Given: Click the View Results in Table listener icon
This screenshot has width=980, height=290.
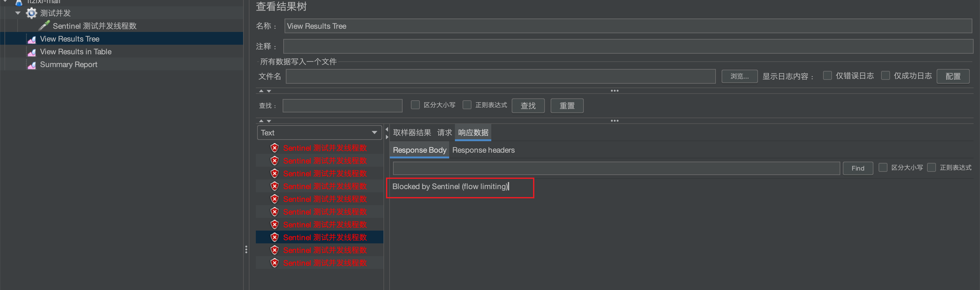Looking at the screenshot, I should coord(32,52).
